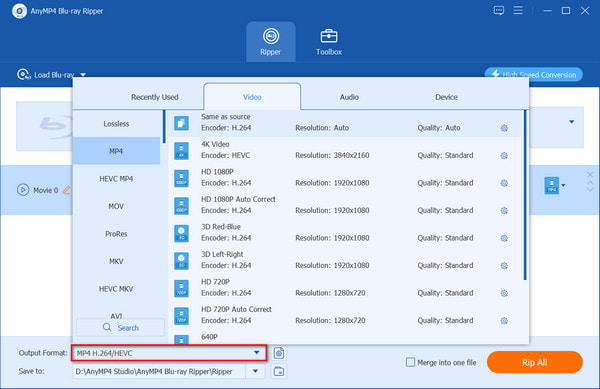
Task: Click the 3D Red-Blue format icon
Action: coord(181,233)
